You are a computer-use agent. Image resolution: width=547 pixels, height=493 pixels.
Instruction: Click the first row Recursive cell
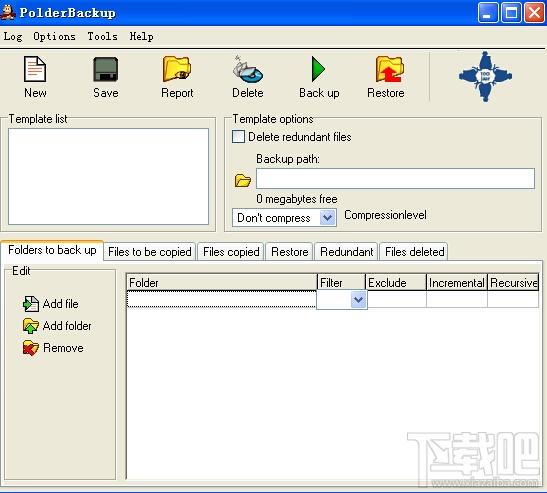[513, 299]
